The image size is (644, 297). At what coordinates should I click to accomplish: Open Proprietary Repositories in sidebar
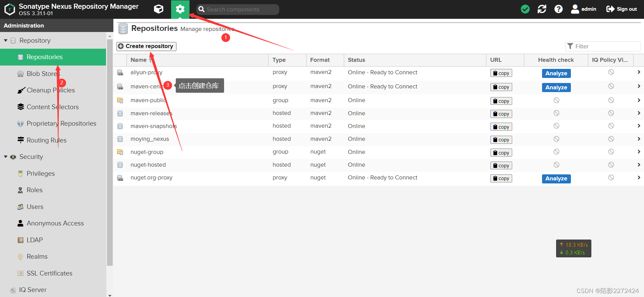coord(53,124)
